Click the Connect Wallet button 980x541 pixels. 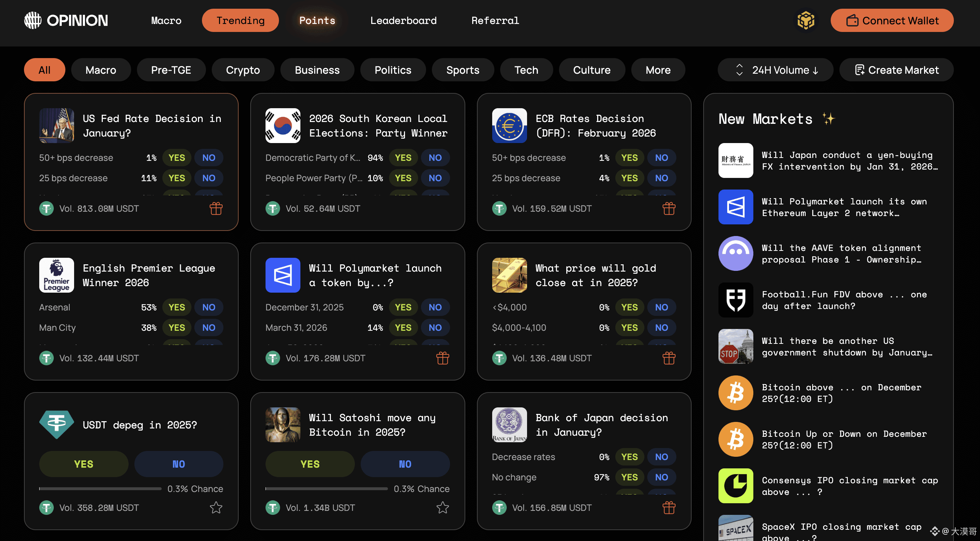[891, 20]
